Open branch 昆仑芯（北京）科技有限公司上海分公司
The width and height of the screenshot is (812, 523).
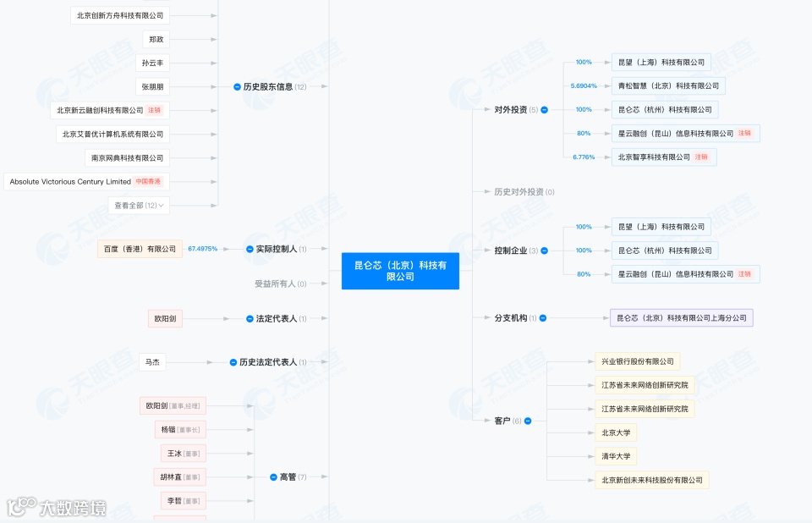(682, 318)
